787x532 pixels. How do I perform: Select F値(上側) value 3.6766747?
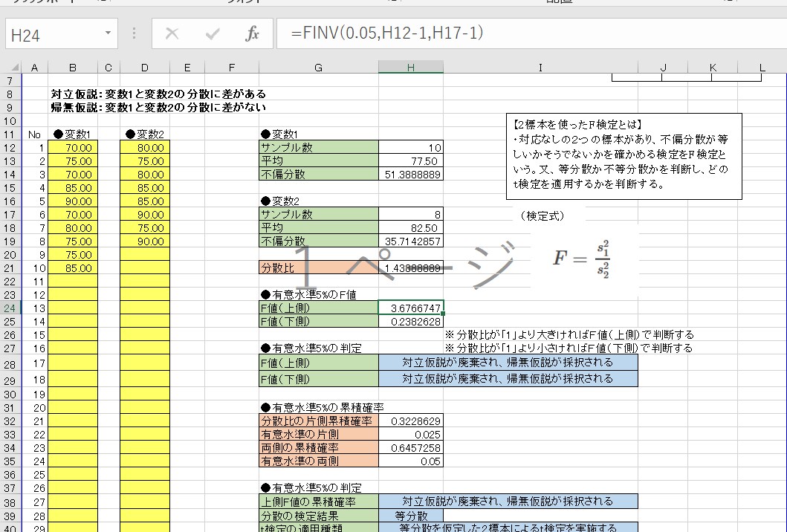[x=410, y=308]
